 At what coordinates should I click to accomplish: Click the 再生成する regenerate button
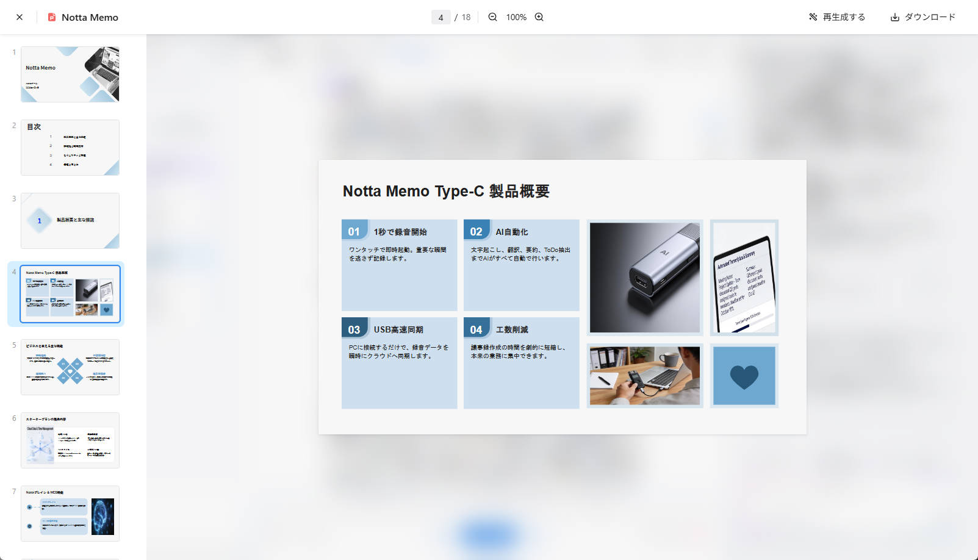(x=837, y=17)
